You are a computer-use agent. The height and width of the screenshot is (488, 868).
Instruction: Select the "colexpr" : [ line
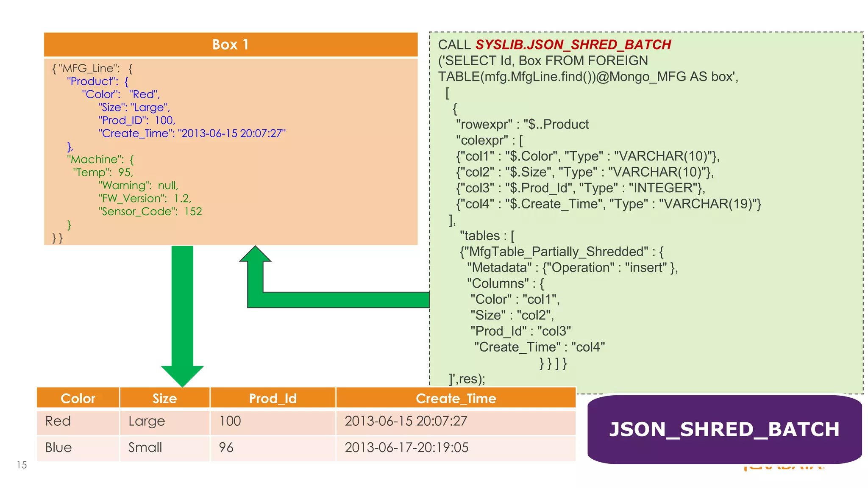click(490, 140)
